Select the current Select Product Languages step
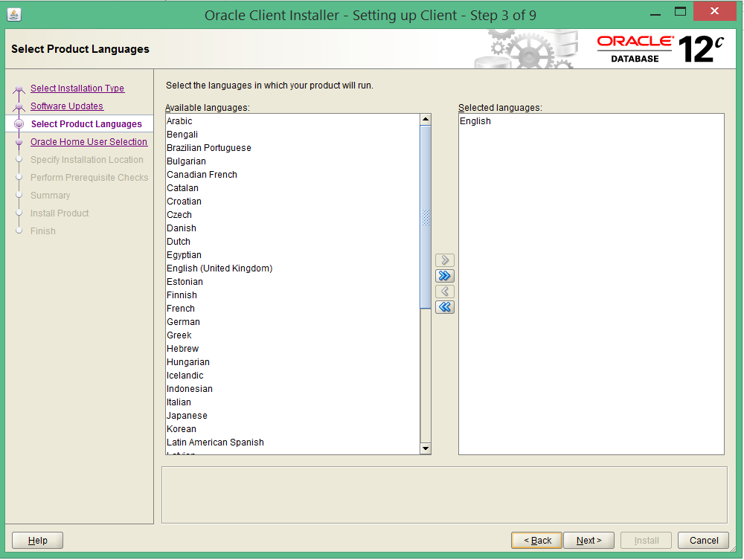 [86, 123]
